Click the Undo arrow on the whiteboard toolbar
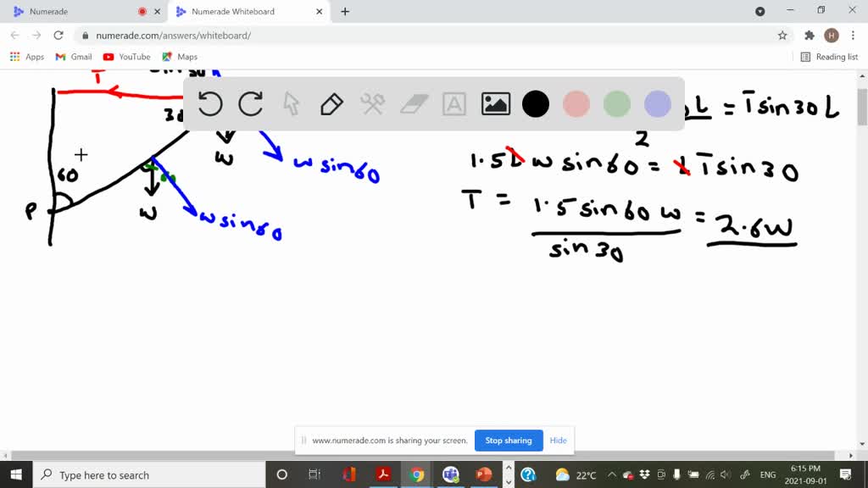 tap(210, 103)
